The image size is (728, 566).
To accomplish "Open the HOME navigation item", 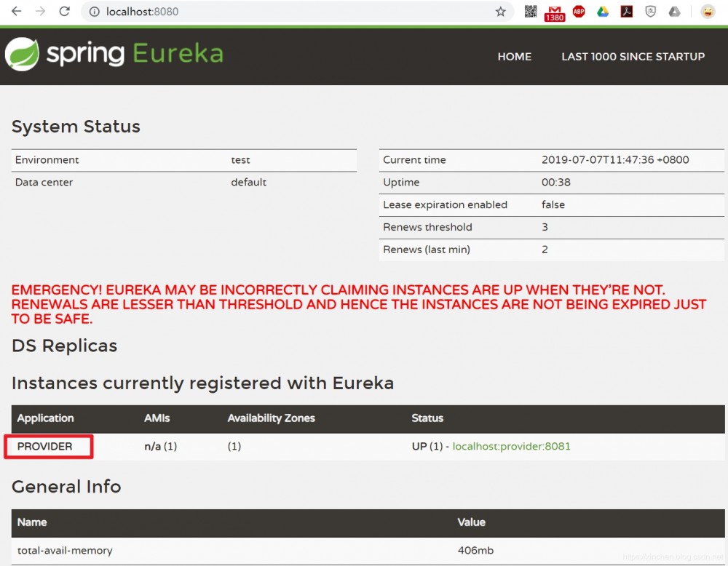I will (515, 57).
